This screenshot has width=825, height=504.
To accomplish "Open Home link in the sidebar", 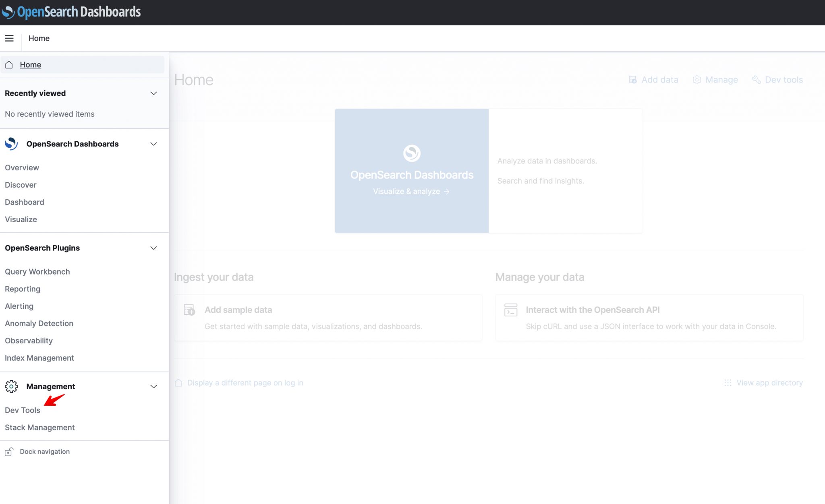I will click(31, 65).
